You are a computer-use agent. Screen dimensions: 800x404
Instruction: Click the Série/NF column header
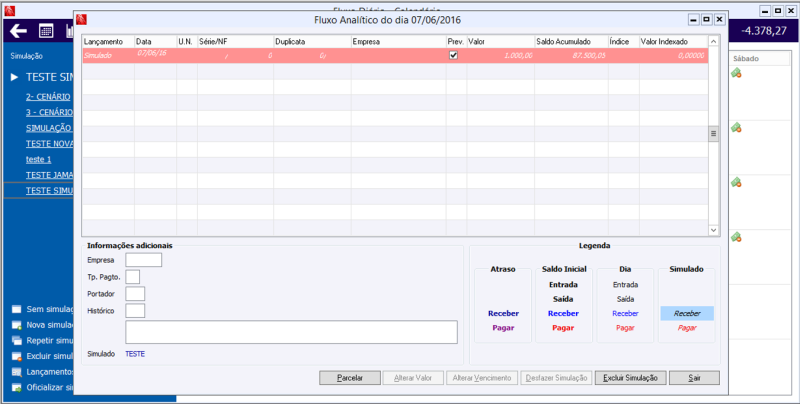[x=235, y=41]
